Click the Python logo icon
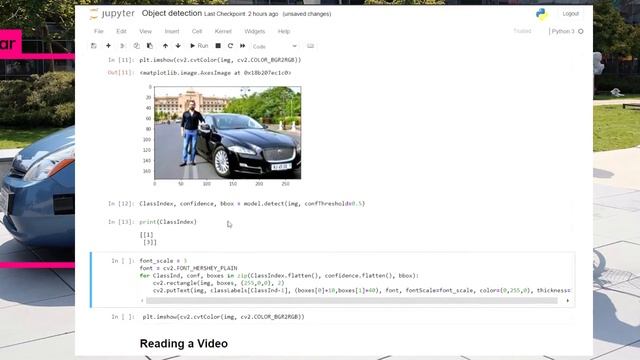The image size is (640, 360). [542, 14]
